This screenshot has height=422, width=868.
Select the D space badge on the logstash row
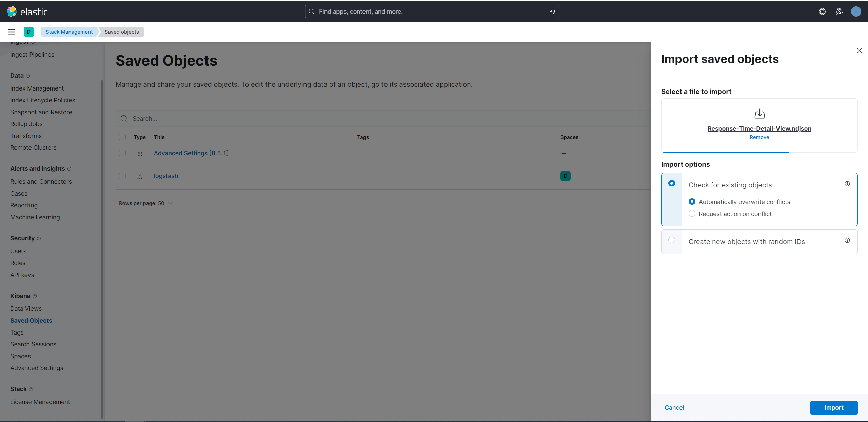[x=565, y=176]
